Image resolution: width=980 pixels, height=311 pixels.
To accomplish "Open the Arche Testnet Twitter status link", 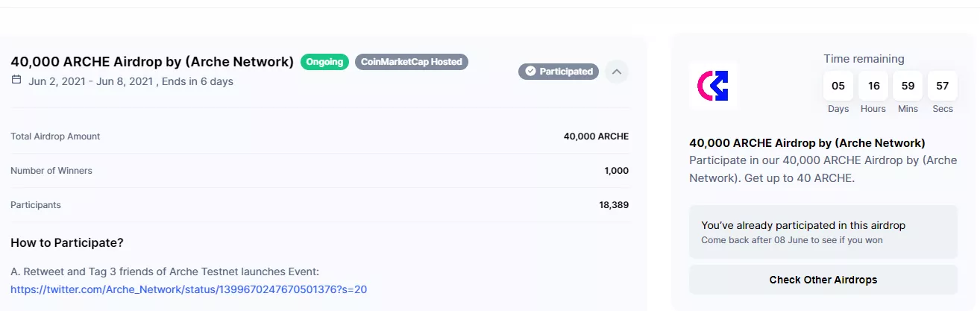I will (x=189, y=289).
